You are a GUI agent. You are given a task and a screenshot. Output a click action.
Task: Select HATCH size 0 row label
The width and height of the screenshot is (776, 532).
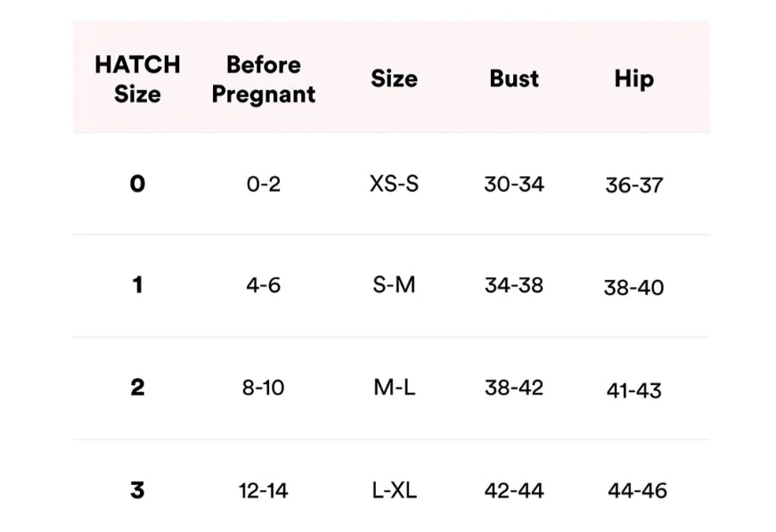click(137, 184)
